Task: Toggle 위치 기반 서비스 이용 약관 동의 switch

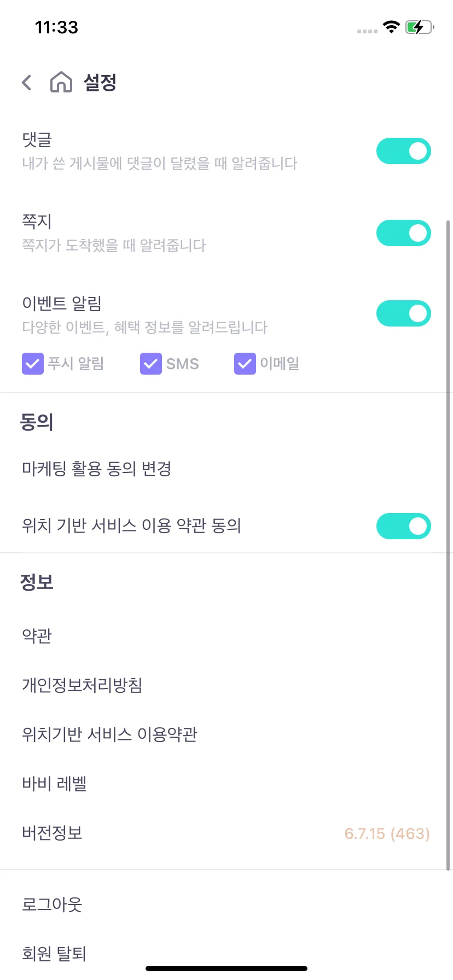Action: 404,526
